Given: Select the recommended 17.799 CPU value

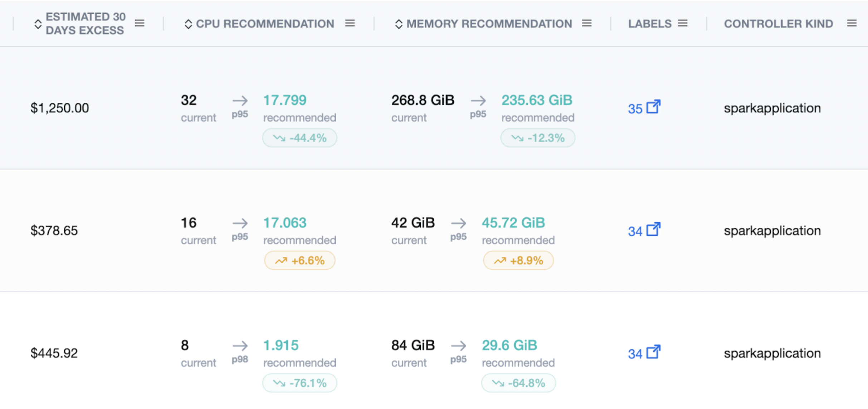Looking at the screenshot, I should pyautogui.click(x=285, y=100).
